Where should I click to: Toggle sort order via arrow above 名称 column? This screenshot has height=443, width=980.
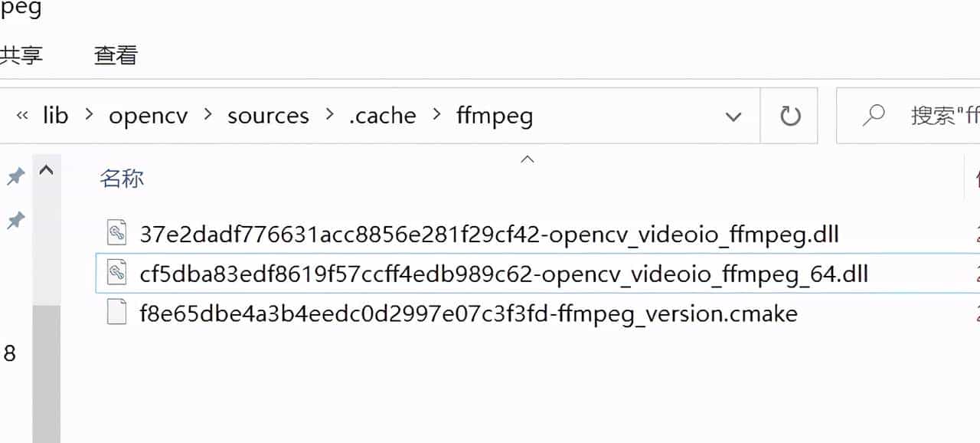[528, 159]
